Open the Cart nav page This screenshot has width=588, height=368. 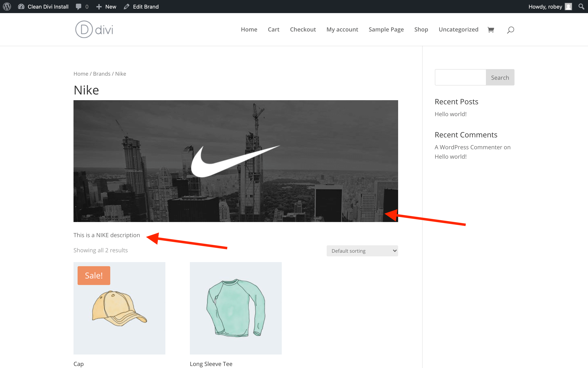tap(274, 29)
